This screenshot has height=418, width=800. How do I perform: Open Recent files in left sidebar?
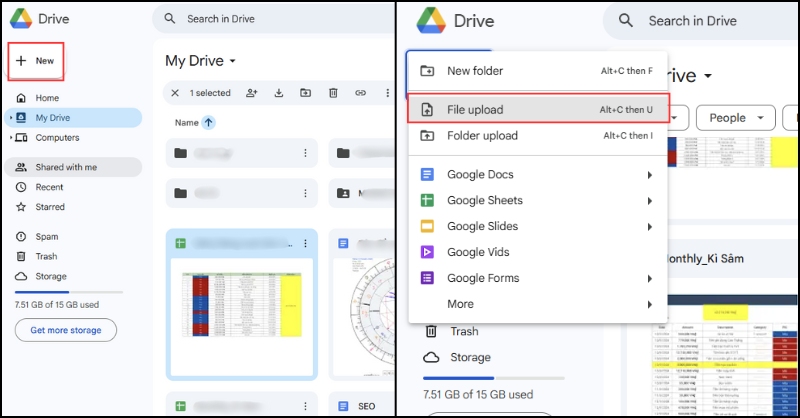[x=49, y=187]
